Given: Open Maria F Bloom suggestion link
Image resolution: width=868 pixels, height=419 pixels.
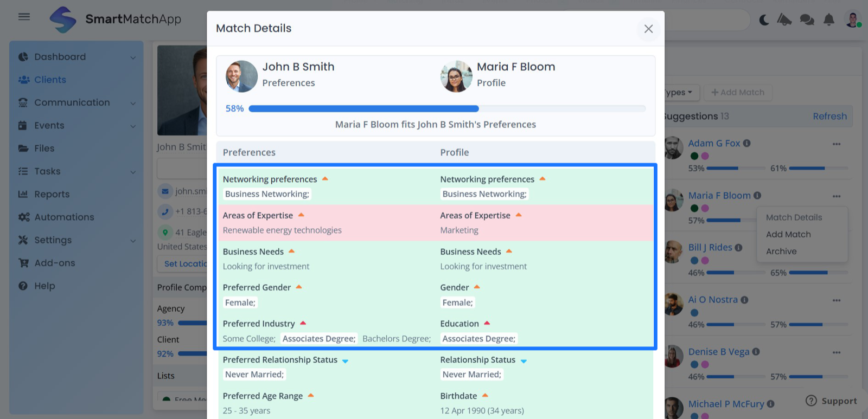Looking at the screenshot, I should [x=719, y=195].
